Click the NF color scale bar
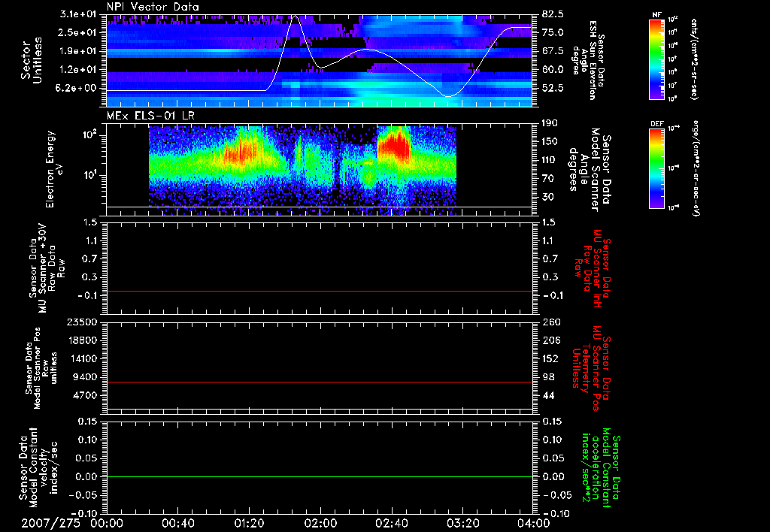Screen dimensions: 770x532 (x=656, y=59)
